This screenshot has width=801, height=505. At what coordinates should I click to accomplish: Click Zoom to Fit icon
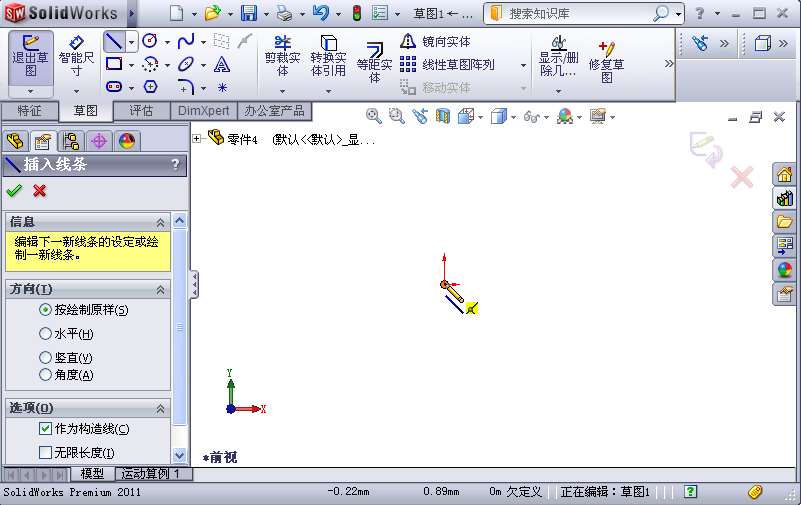click(373, 116)
